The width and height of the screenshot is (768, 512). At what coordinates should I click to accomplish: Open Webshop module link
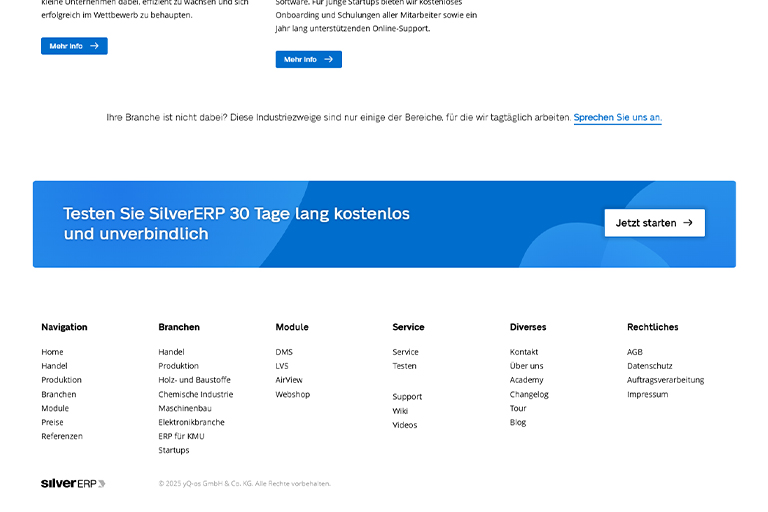[x=293, y=394]
